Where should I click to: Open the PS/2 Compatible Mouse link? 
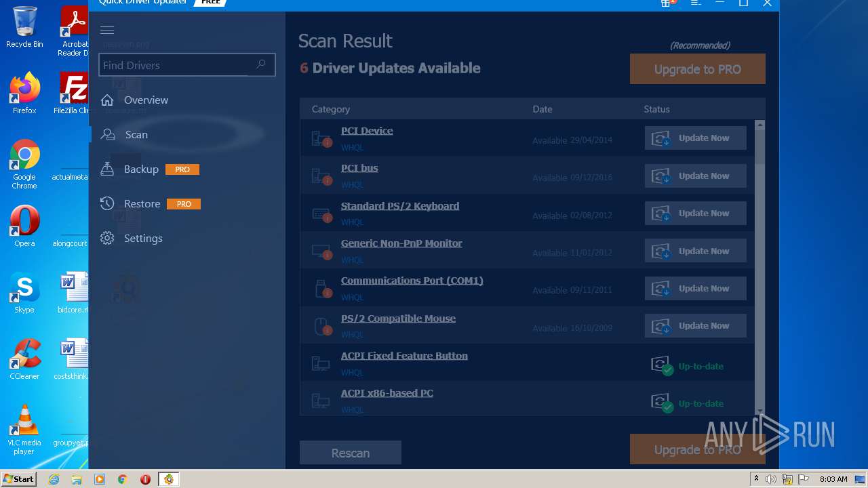(x=398, y=319)
